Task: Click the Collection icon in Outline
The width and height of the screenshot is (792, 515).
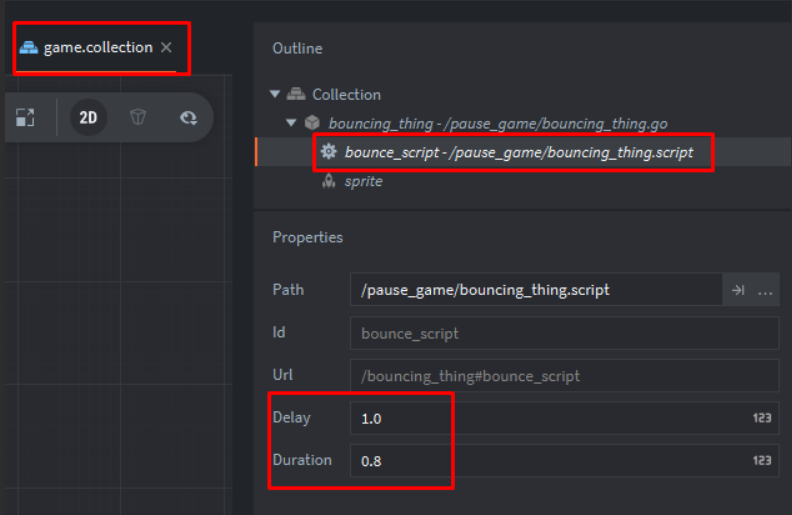Action: (296, 94)
